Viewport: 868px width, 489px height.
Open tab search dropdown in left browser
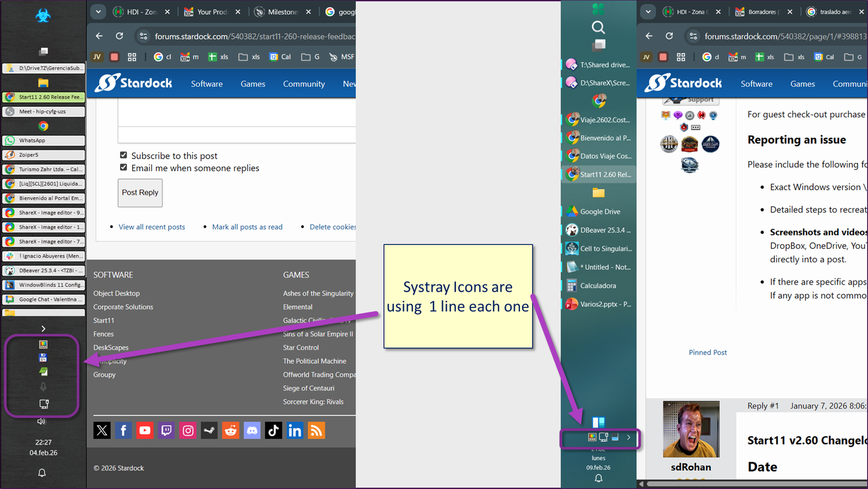tap(98, 12)
